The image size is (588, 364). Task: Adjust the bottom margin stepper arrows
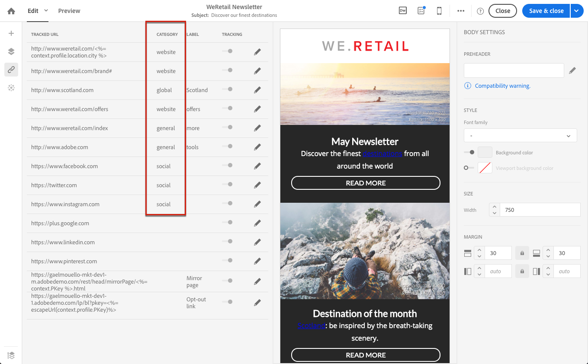pos(548,253)
